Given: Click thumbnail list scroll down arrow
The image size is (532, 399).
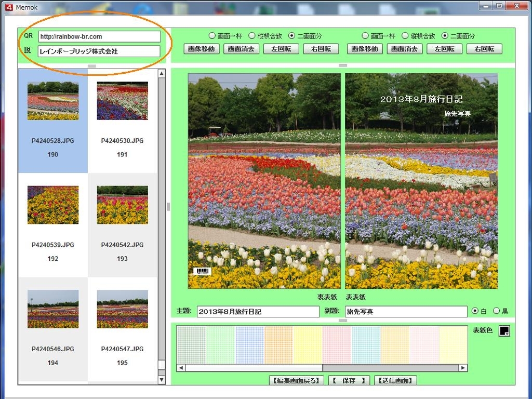Looking at the screenshot, I should coord(162,380).
